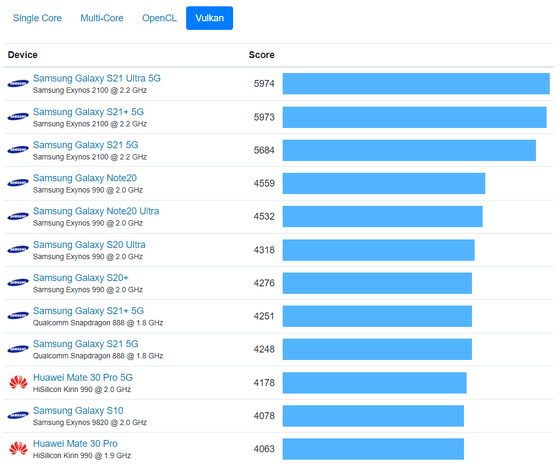Screen dimensions: 560x466
Task: Click Huawei logo beside Mate 30 Pro 5G
Action: [18, 382]
